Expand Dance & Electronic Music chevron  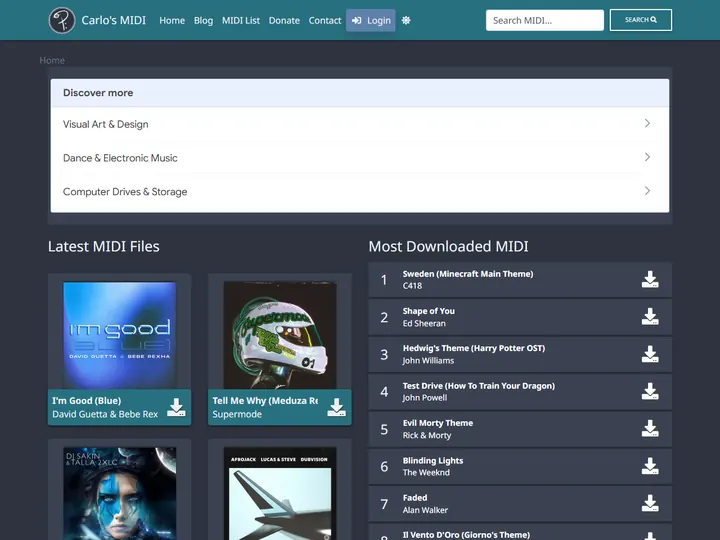click(x=647, y=157)
